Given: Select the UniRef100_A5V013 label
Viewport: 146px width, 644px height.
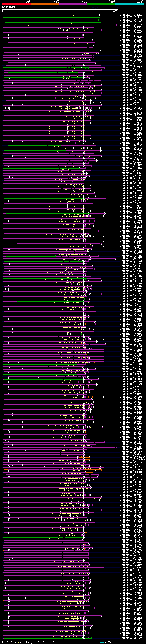Looking at the screenshot, I should click(131, 467).
